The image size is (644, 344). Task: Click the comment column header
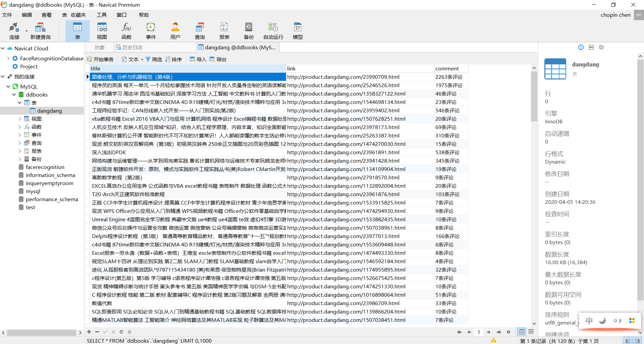[x=451, y=68]
